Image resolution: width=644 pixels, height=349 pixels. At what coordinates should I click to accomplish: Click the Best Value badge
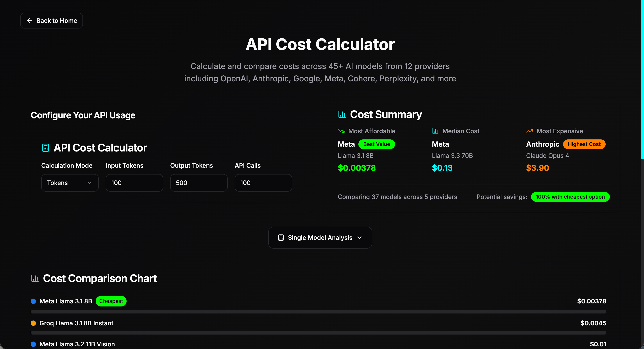pos(376,144)
